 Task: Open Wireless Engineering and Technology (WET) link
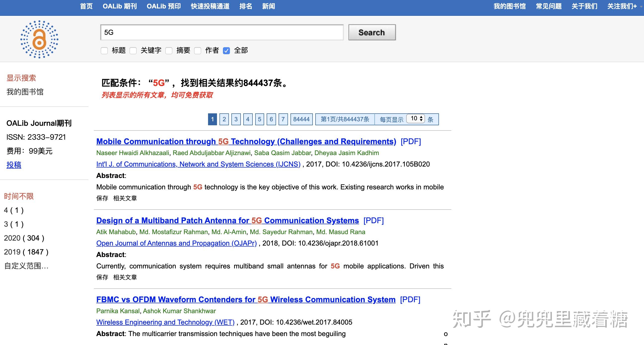[x=166, y=322]
